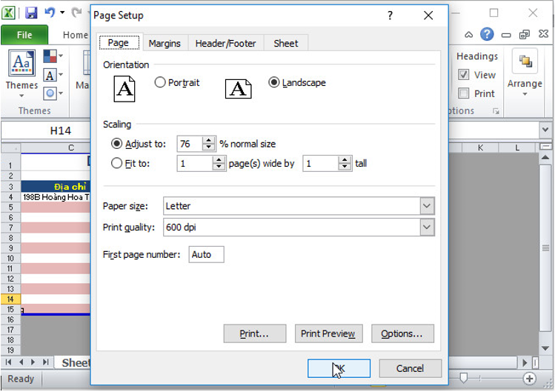Click the blue Excel Help icon

487,34
